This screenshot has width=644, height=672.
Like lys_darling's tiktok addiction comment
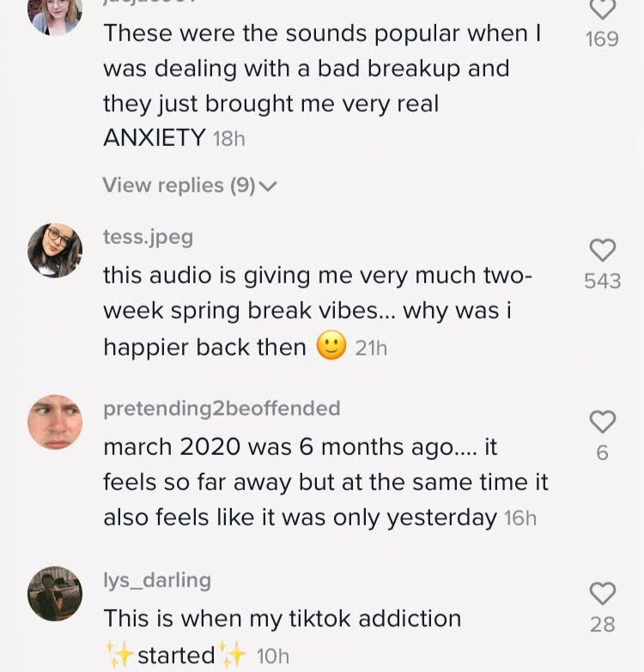(x=603, y=593)
